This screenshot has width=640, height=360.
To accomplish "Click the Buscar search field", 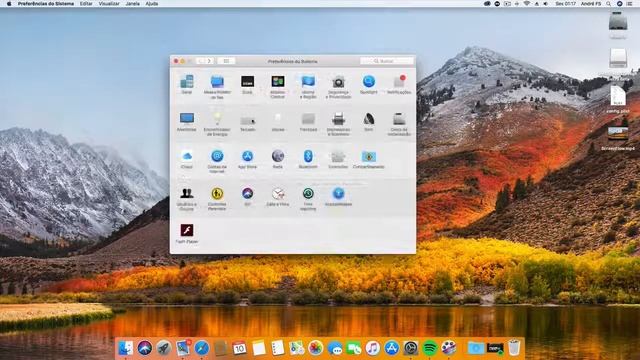I will click(x=387, y=61).
